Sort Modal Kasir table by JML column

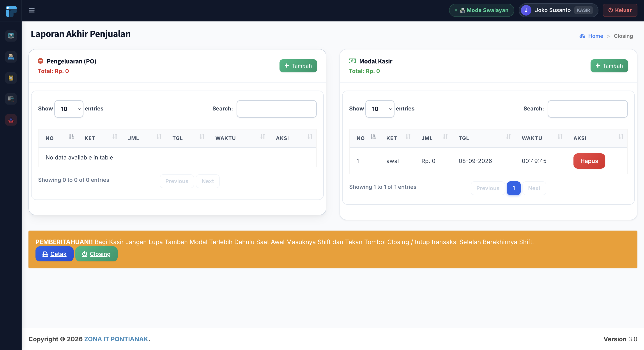point(434,138)
